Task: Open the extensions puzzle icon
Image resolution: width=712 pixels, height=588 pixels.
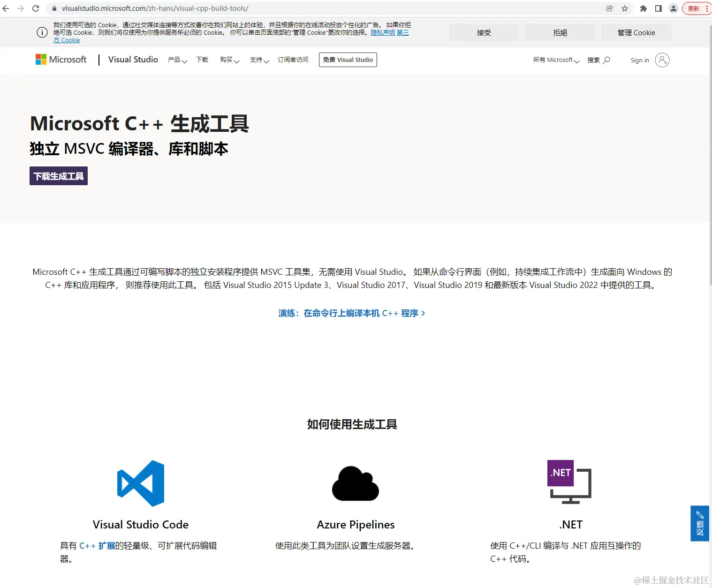Action: click(644, 8)
